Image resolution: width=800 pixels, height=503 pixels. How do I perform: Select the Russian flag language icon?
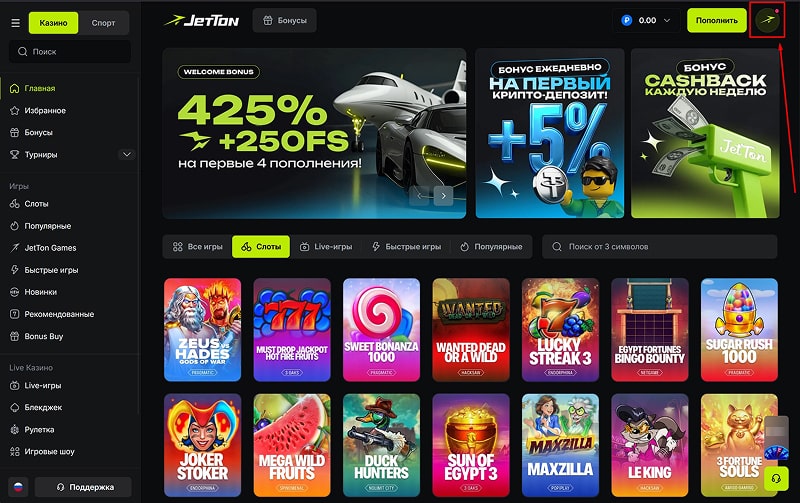pos(18,487)
